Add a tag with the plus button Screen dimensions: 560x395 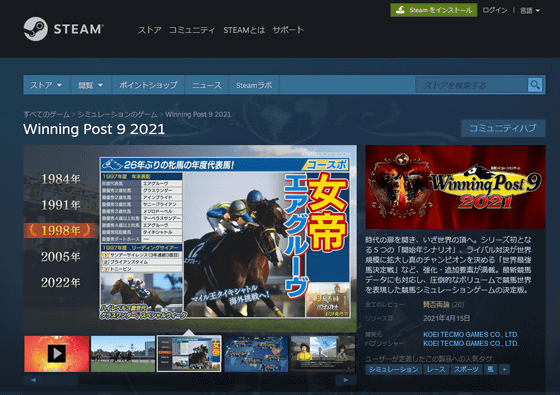tap(504, 369)
